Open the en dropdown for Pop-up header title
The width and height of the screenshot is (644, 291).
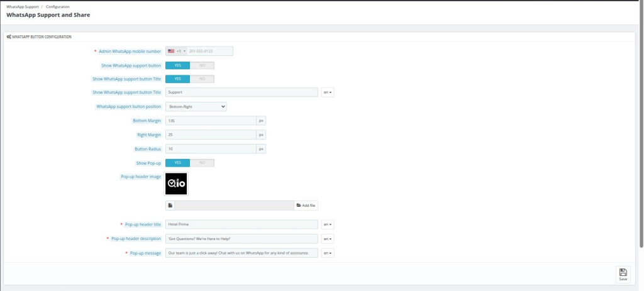pyautogui.click(x=328, y=224)
